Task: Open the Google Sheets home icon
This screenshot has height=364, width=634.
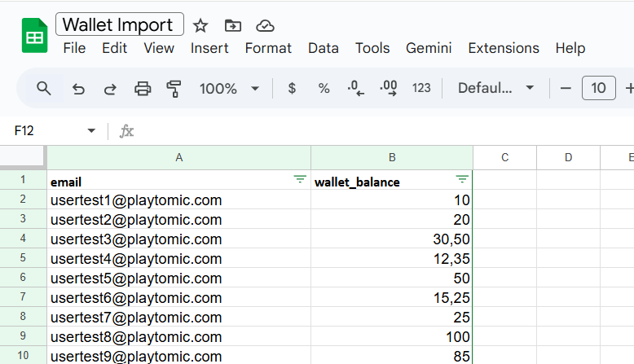Action: pos(34,36)
